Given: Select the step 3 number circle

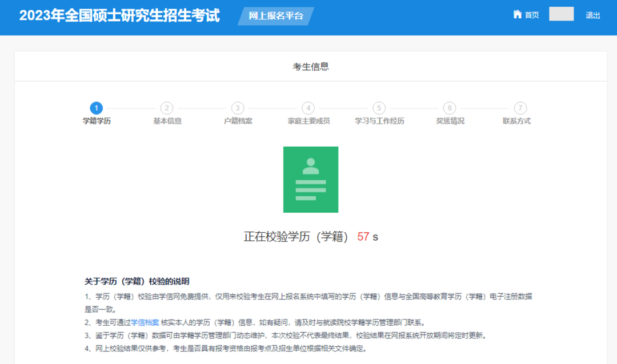Looking at the screenshot, I should (x=238, y=108).
